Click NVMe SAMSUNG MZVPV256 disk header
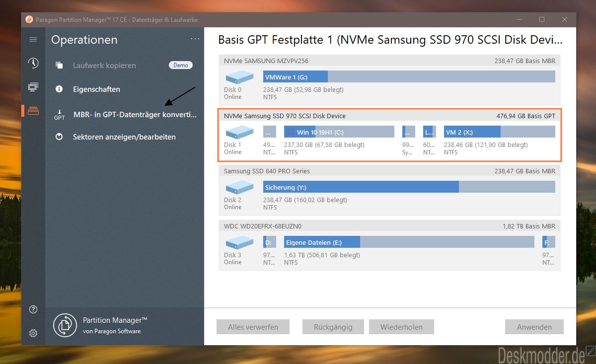This screenshot has width=596, height=364. (x=389, y=61)
